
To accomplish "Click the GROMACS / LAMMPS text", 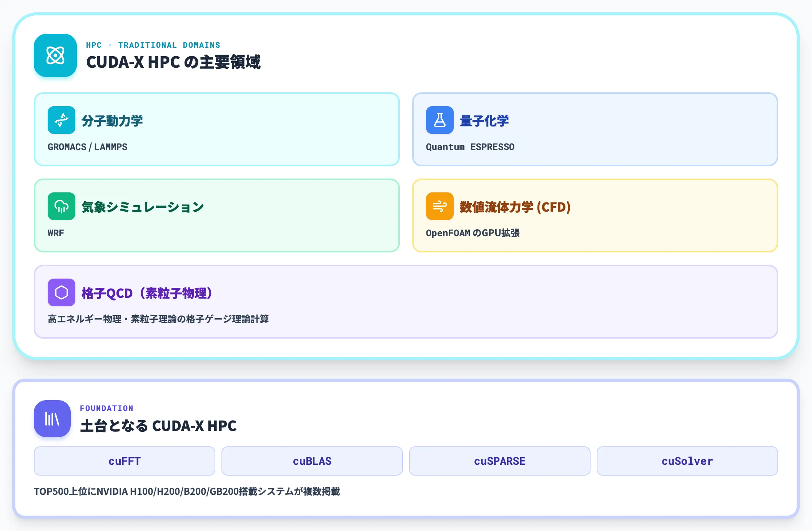I will 87,147.
